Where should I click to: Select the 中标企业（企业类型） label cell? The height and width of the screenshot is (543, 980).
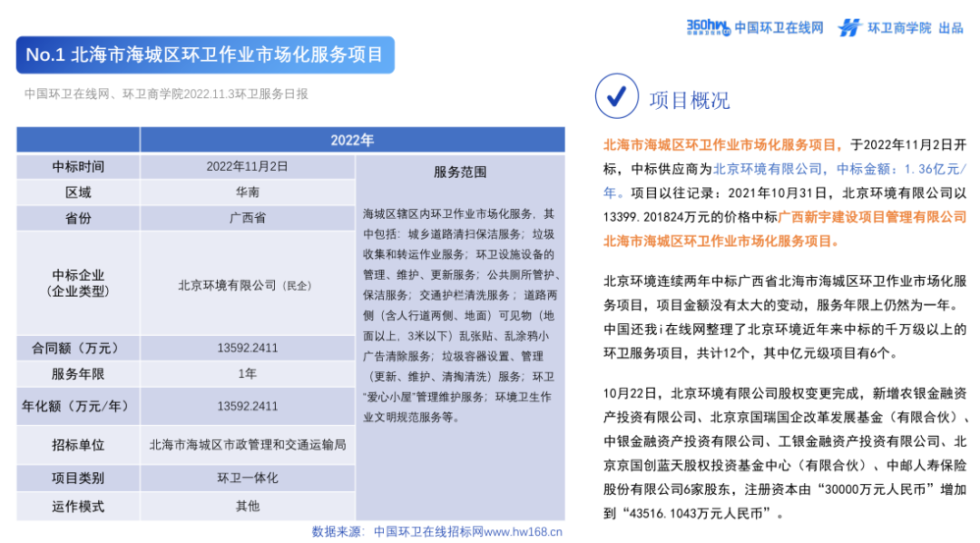point(78,283)
